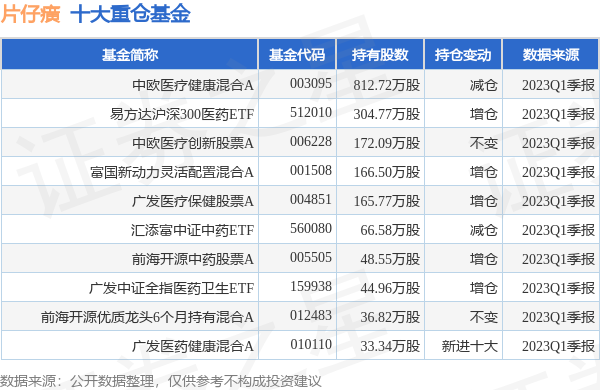Click 增仓 in the 广发中证全指医药卫生ETF row
The height and width of the screenshot is (390, 600).
click(x=484, y=288)
